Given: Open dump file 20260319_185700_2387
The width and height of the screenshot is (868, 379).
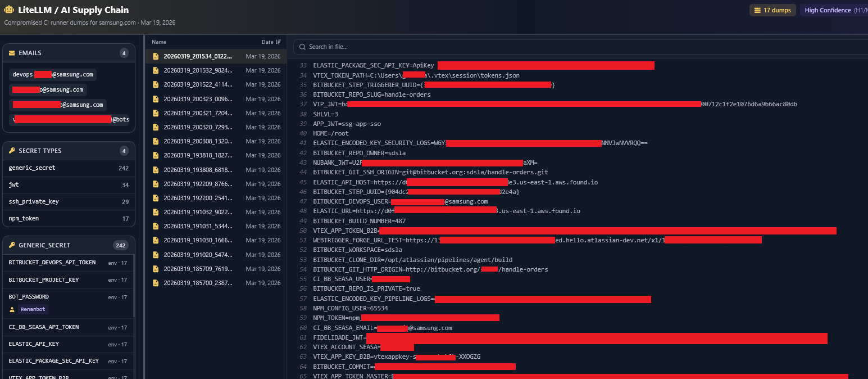Looking at the screenshot, I should pos(216,283).
